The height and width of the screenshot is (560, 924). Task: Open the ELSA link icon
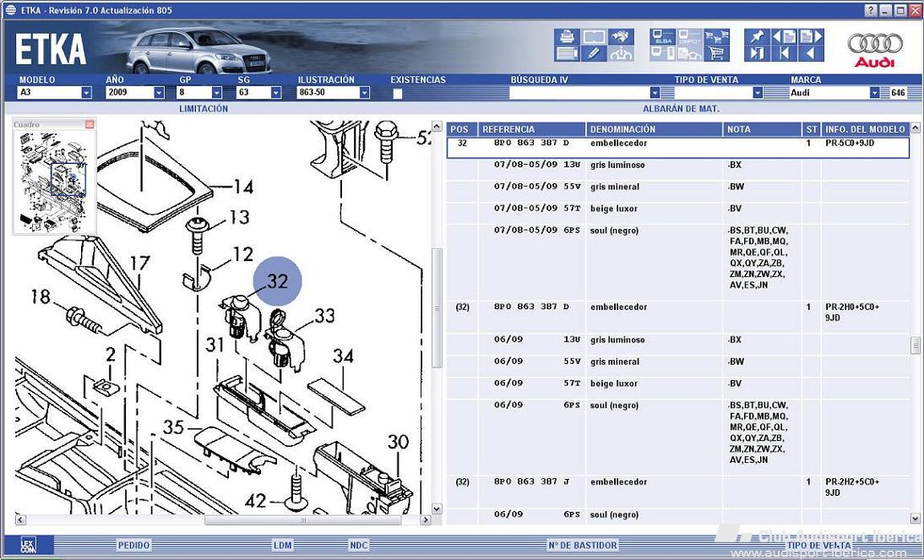point(662,36)
